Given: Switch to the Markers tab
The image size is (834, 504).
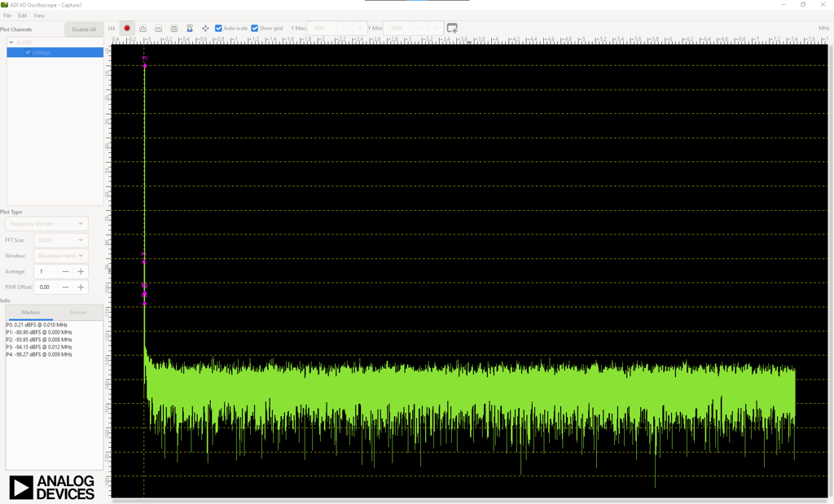Looking at the screenshot, I should tap(31, 313).
